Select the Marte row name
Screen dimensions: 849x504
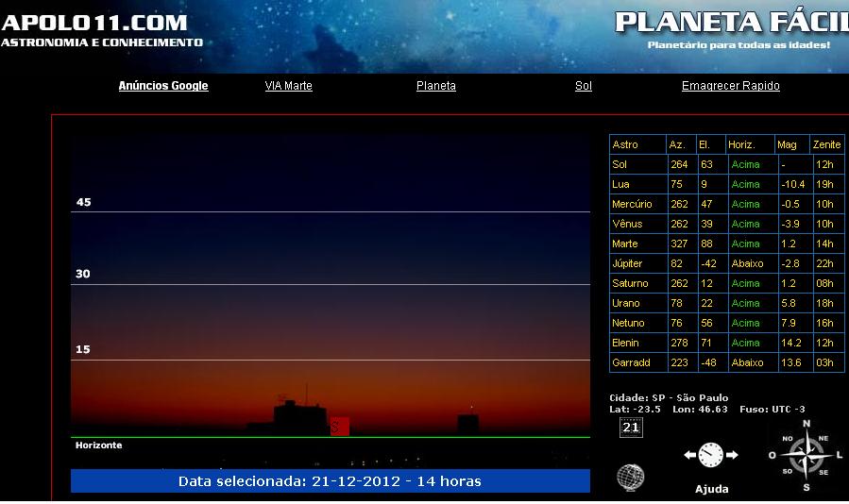click(625, 244)
